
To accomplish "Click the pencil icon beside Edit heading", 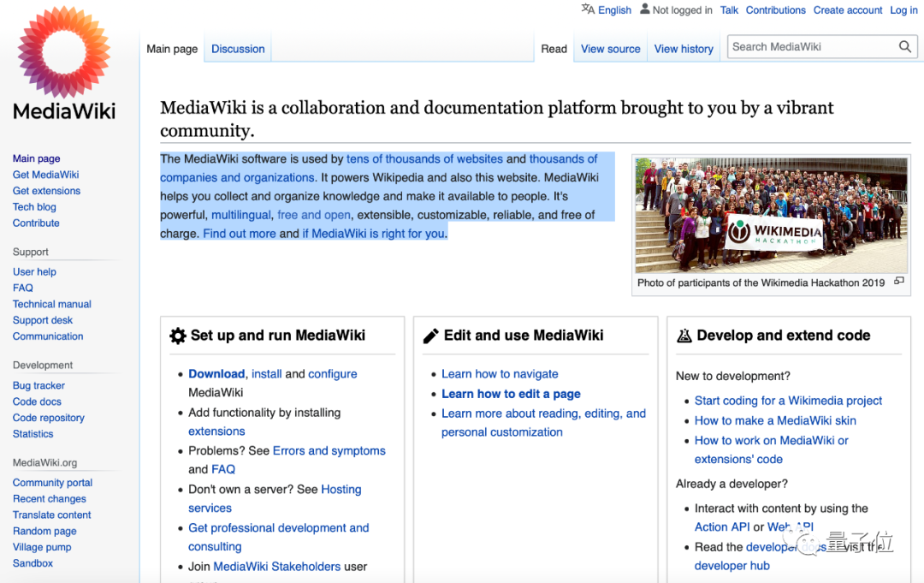I will tap(431, 336).
